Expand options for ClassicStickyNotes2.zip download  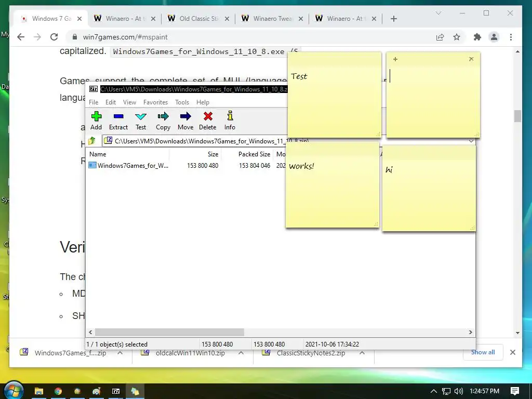coord(362,353)
